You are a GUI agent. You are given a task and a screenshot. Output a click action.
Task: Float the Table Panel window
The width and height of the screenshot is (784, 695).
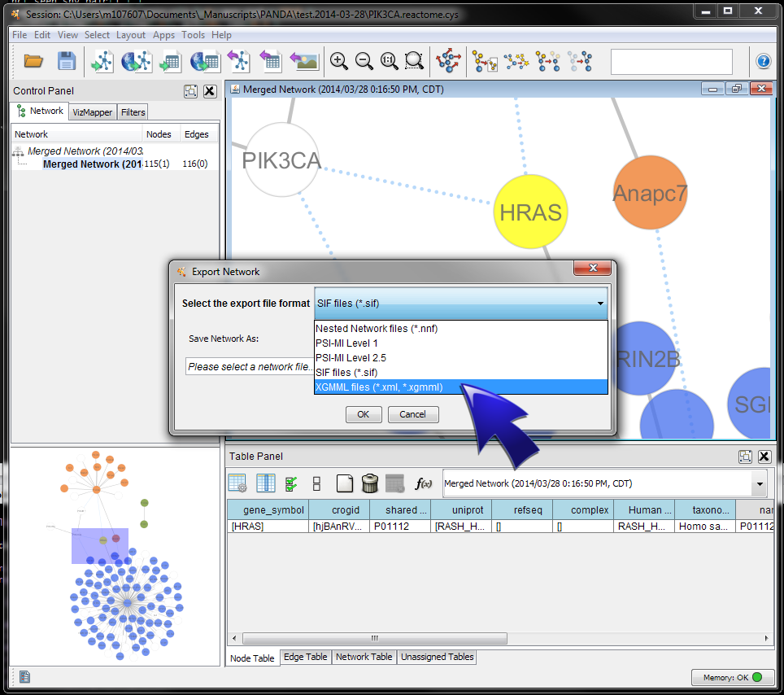(x=744, y=457)
